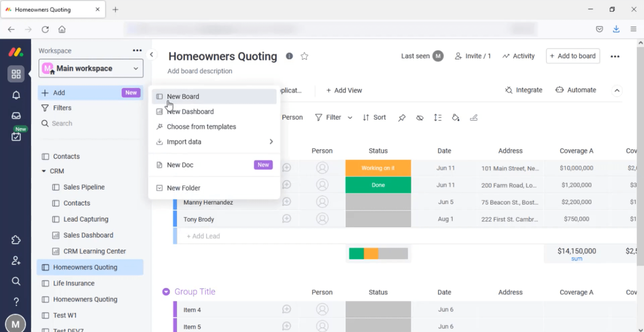This screenshot has height=332, width=644.
Task: Collapse the Group Title group
Action: (x=166, y=292)
